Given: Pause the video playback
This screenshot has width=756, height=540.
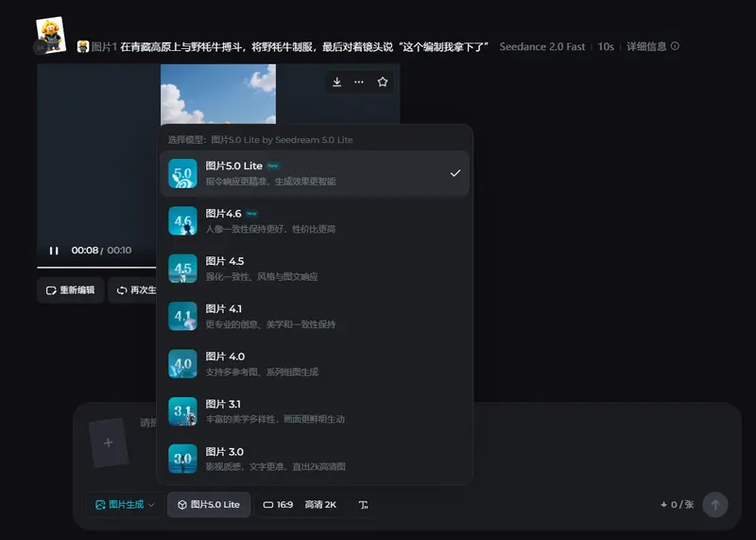Looking at the screenshot, I should (54, 251).
